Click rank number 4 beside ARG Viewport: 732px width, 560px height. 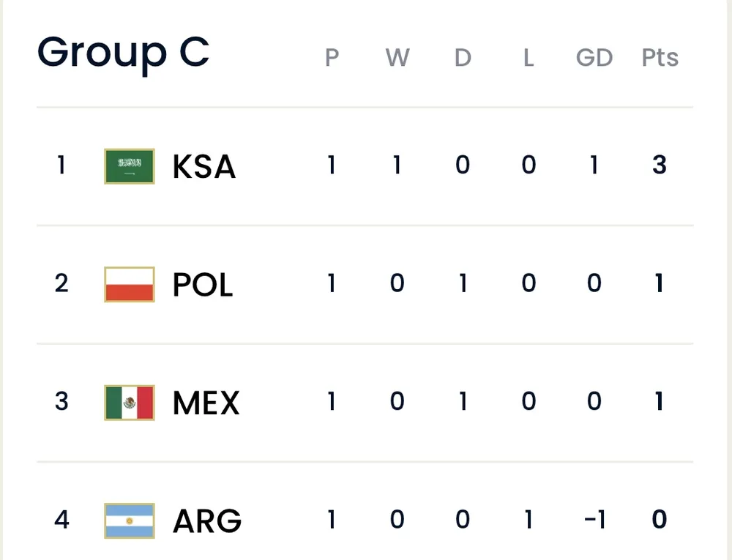tap(61, 520)
